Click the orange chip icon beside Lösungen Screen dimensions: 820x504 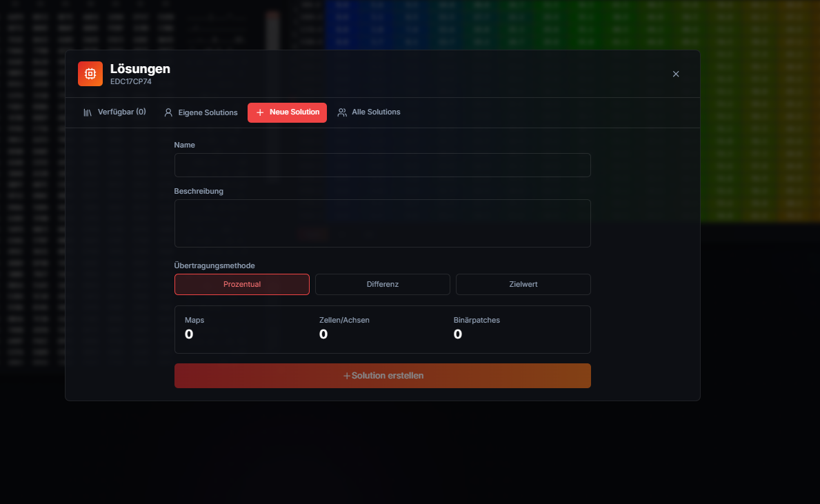tap(90, 74)
